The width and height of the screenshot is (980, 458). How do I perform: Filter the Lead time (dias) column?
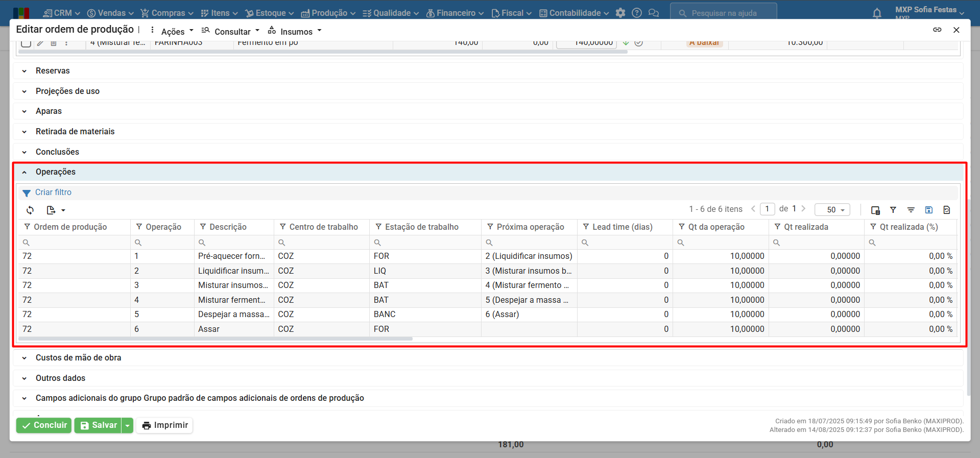tap(586, 227)
